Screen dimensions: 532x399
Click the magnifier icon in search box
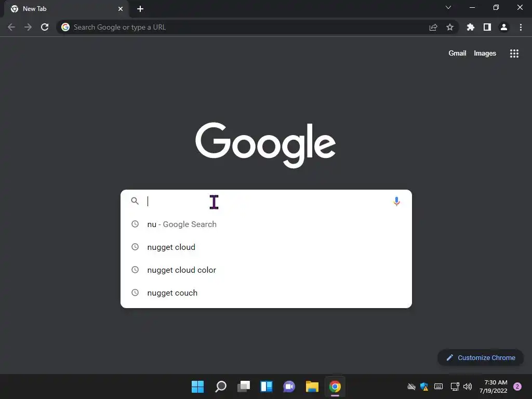(135, 201)
